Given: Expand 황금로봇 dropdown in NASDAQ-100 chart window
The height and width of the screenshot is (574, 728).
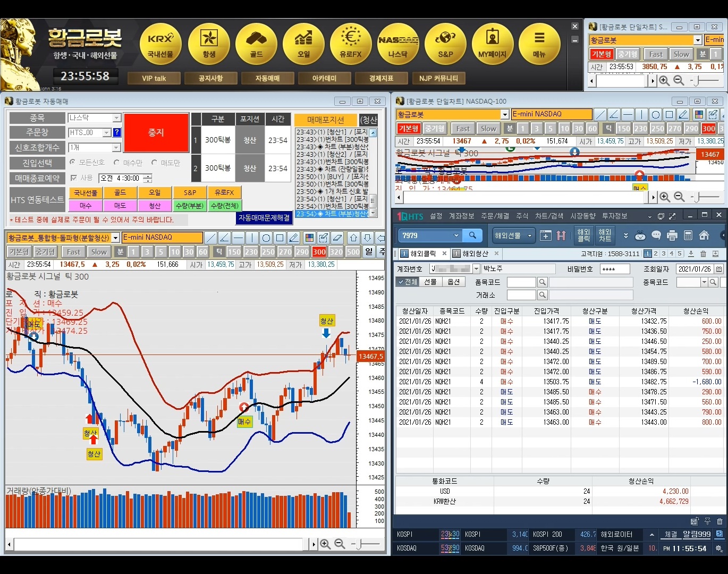Looking at the screenshot, I should (505, 114).
